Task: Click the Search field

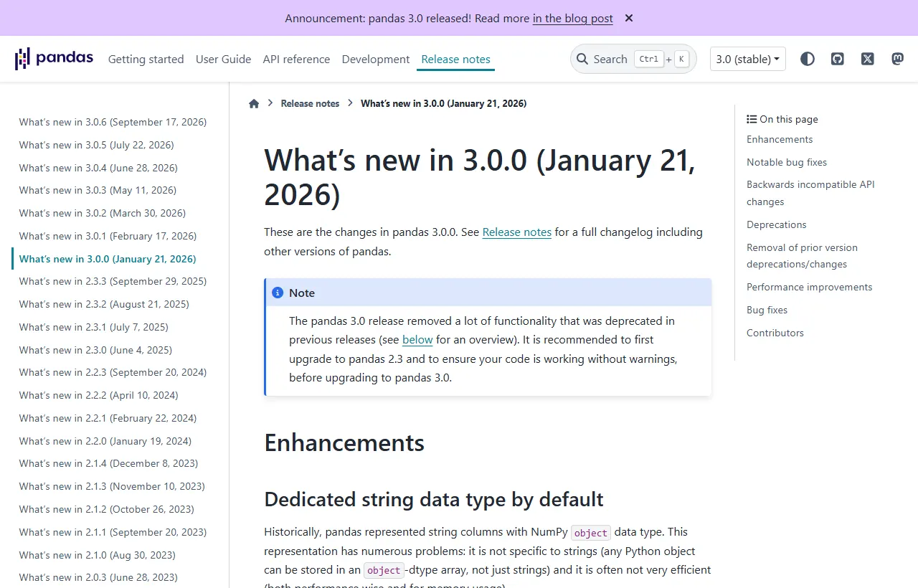Action: click(x=633, y=59)
